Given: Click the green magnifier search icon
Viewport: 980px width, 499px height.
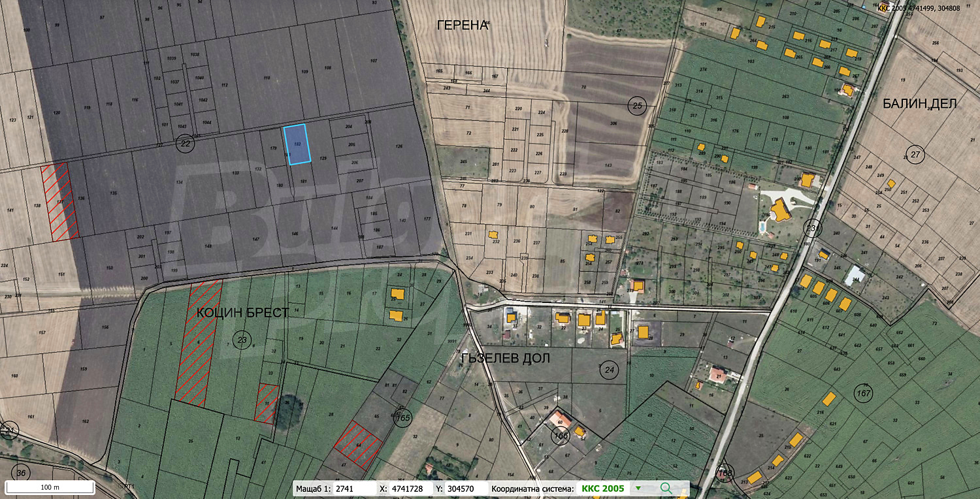Looking at the screenshot, I should pos(666,488).
